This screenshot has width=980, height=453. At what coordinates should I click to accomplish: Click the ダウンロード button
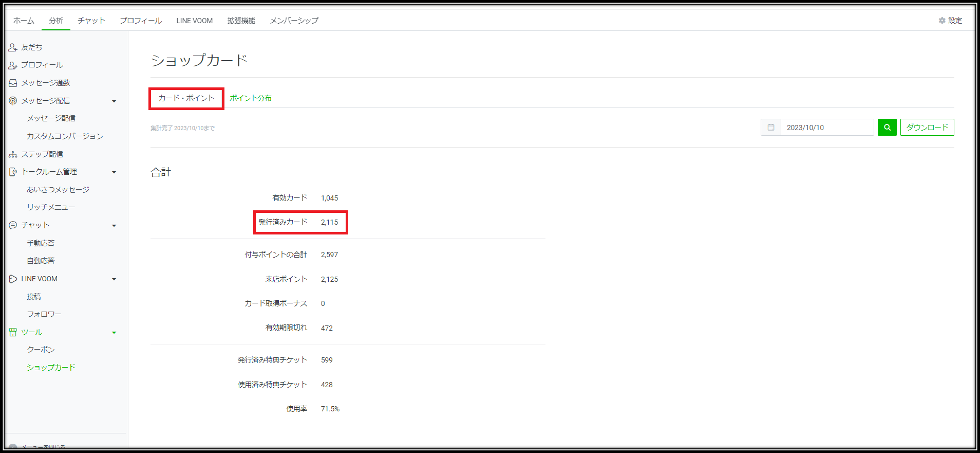click(x=927, y=128)
